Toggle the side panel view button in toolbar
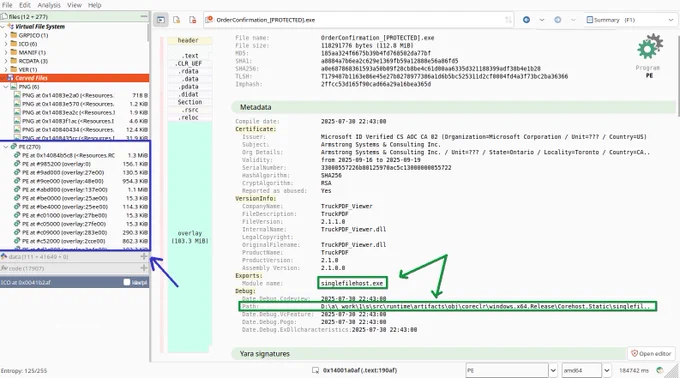This screenshot has width=680, height=378. click(161, 20)
